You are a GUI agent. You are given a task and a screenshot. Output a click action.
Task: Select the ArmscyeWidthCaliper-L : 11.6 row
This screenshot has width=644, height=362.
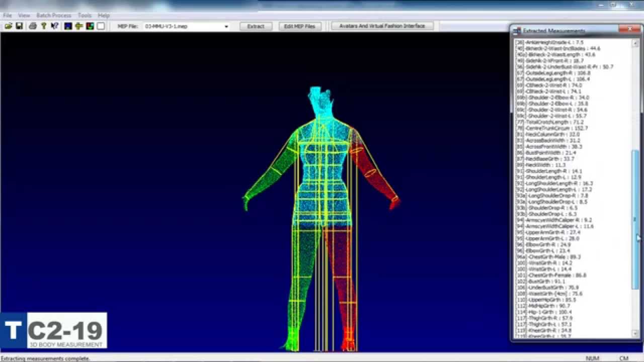(x=555, y=226)
